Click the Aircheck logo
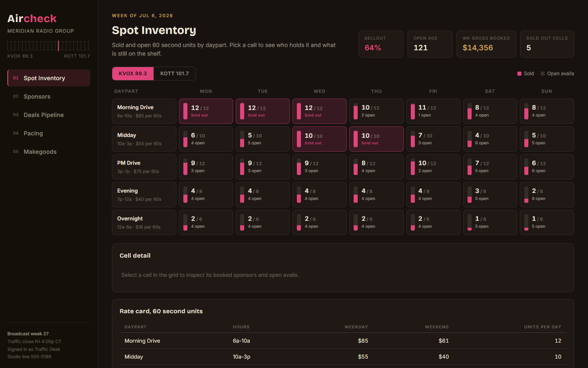Image resolution: width=588 pixels, height=368 pixels. pos(32,18)
